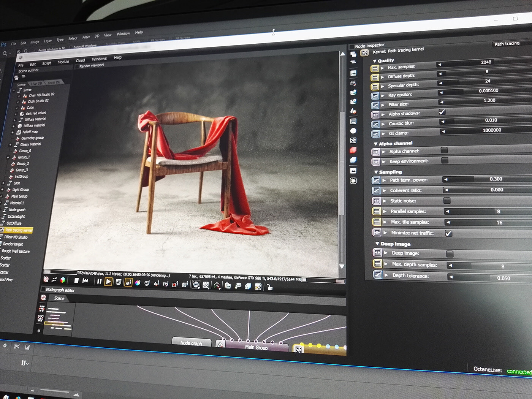Click the blue cube icon in the Node inspector strip

tap(353, 160)
